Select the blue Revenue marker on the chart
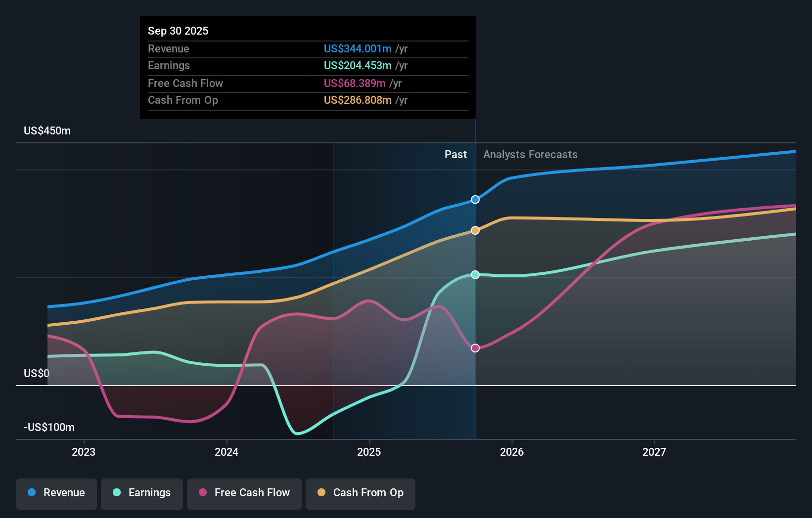This screenshot has width=812, height=518. point(475,200)
